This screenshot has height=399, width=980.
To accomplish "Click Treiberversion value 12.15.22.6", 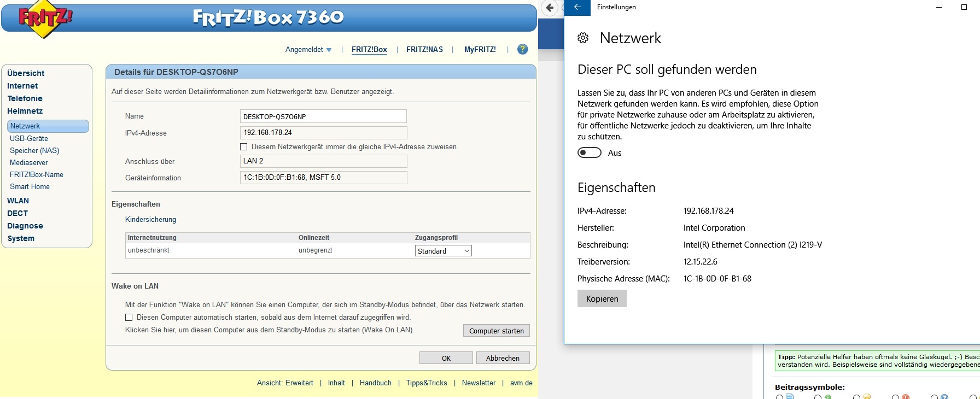I will tap(701, 262).
